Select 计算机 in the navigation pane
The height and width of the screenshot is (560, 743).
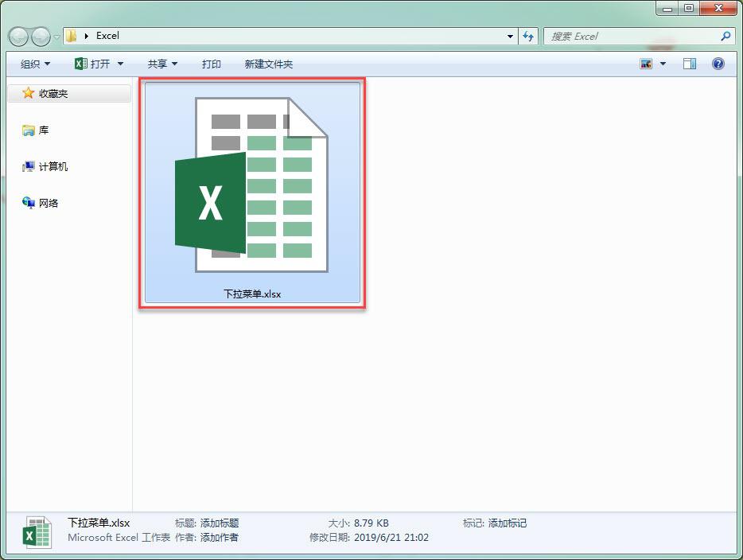(x=45, y=166)
